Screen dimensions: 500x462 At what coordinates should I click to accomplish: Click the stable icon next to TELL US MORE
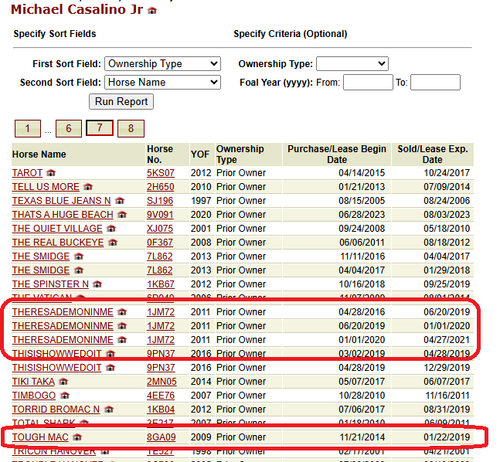[x=88, y=187]
